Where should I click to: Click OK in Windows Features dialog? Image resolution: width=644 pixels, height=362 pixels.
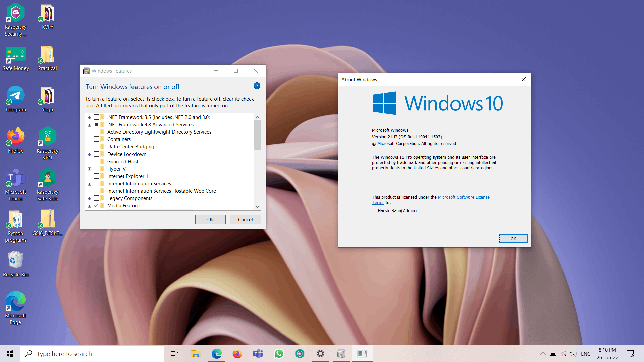[x=211, y=220]
